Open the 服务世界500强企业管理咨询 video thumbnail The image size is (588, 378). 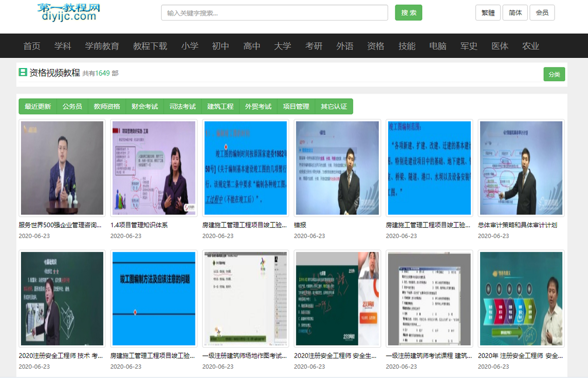pos(62,168)
